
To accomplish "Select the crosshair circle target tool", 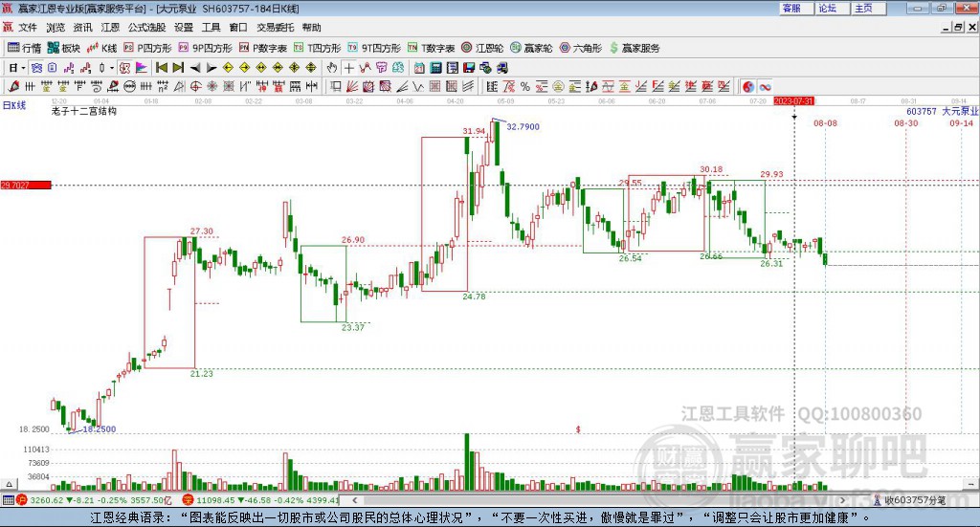I will tap(195, 86).
